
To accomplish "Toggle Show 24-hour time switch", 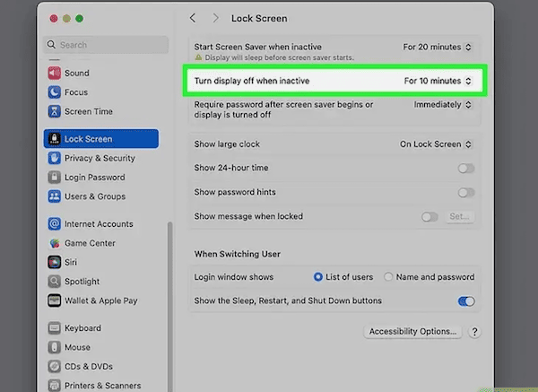I will click(466, 169).
